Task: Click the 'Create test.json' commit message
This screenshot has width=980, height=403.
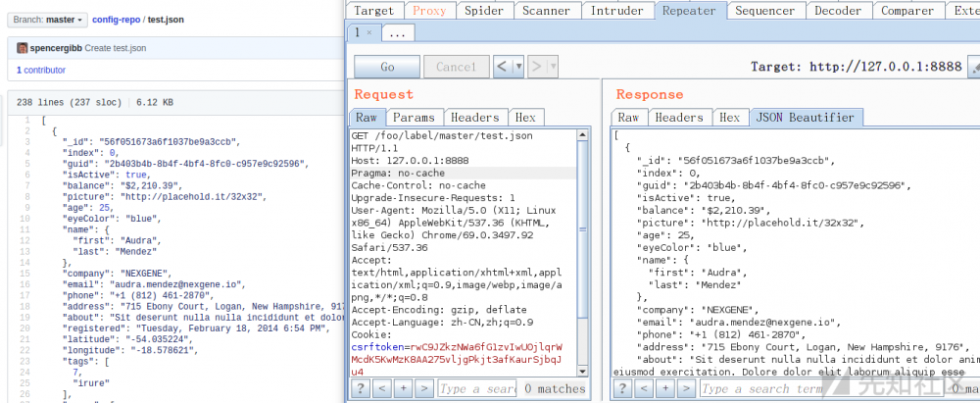Action: click(115, 48)
